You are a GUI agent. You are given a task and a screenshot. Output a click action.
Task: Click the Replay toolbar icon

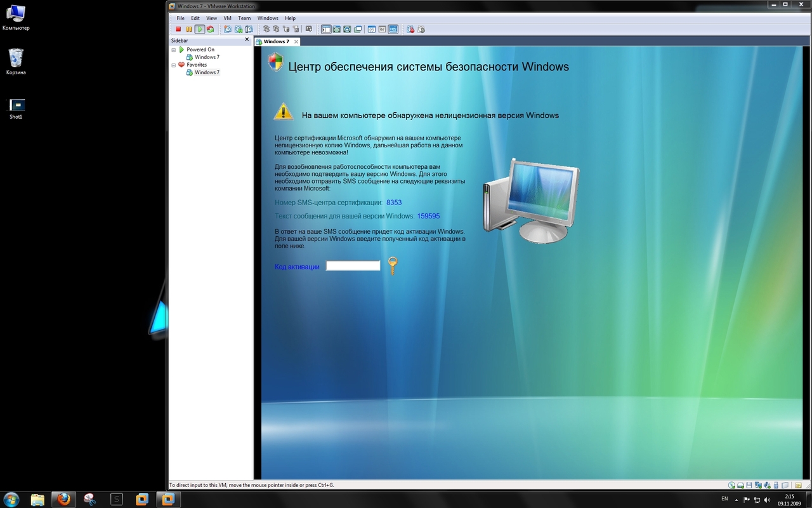click(421, 29)
